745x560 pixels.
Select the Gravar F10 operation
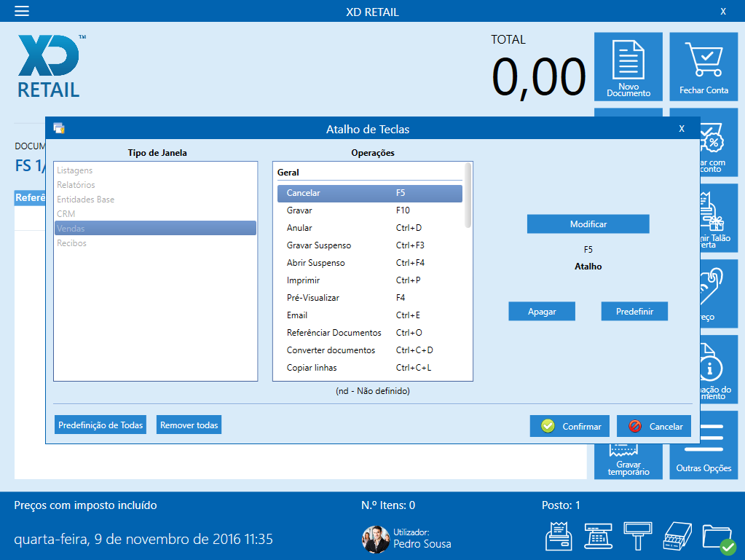(370, 210)
